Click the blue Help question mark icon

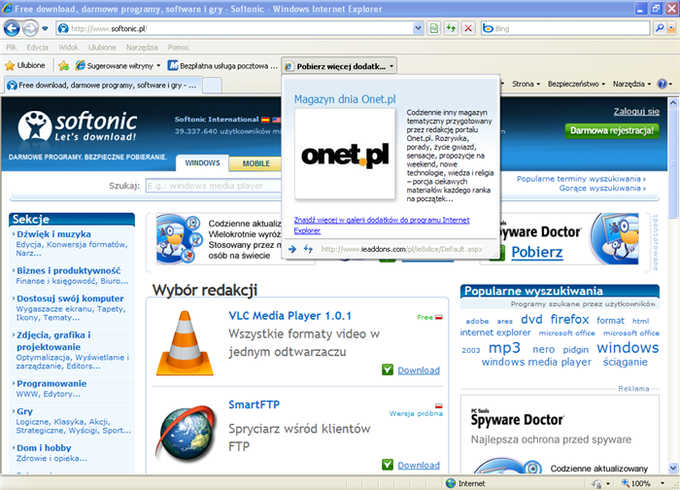[662, 84]
